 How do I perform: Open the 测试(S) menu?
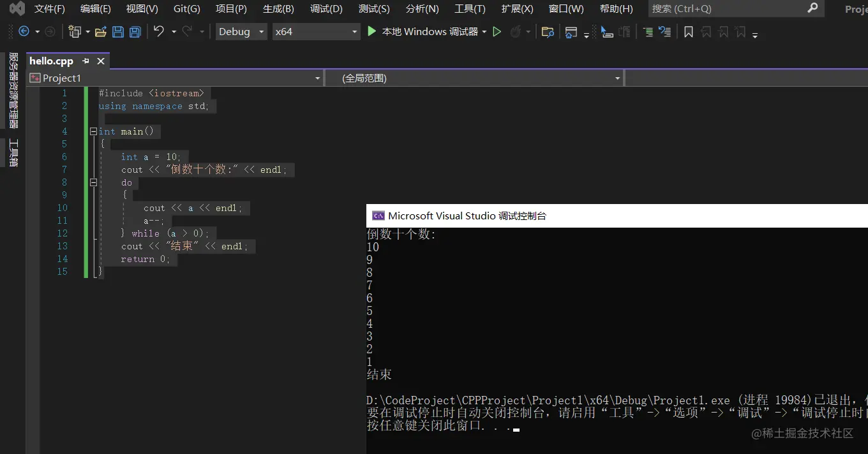[374, 8]
